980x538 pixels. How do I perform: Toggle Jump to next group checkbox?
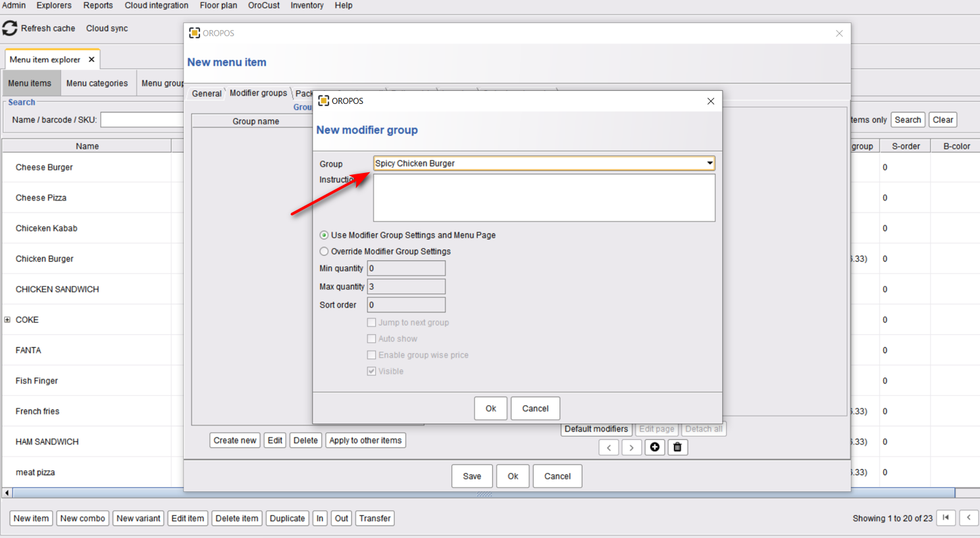coord(372,322)
